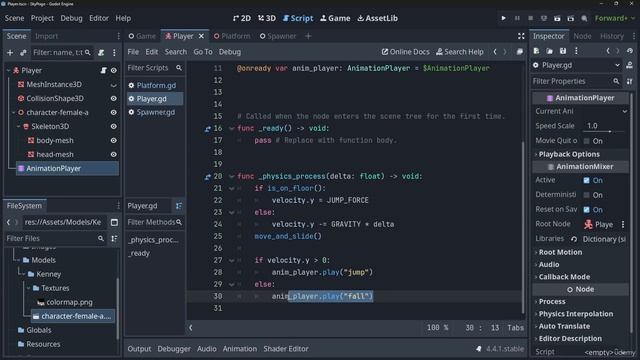
Task: Open the Shader Editor panel
Action: [286, 349]
